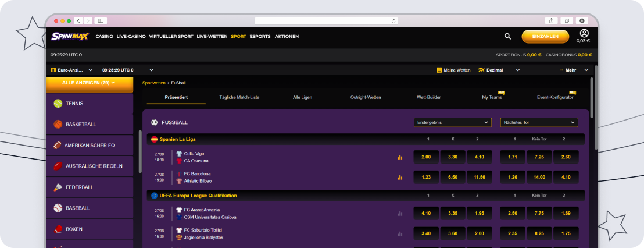644x248 pixels.
Task: Open the browser downloads icon
Action: (x=582, y=20)
